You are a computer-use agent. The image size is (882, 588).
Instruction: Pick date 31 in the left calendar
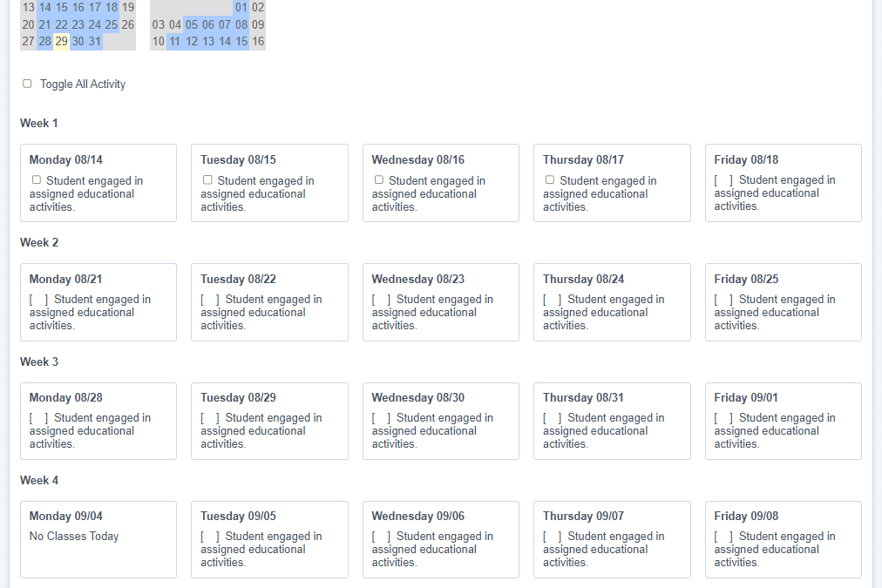click(94, 41)
